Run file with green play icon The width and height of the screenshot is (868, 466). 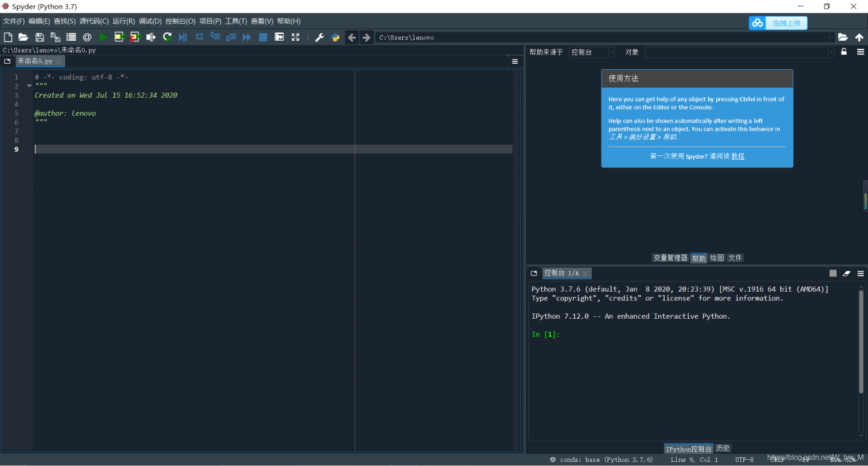103,37
